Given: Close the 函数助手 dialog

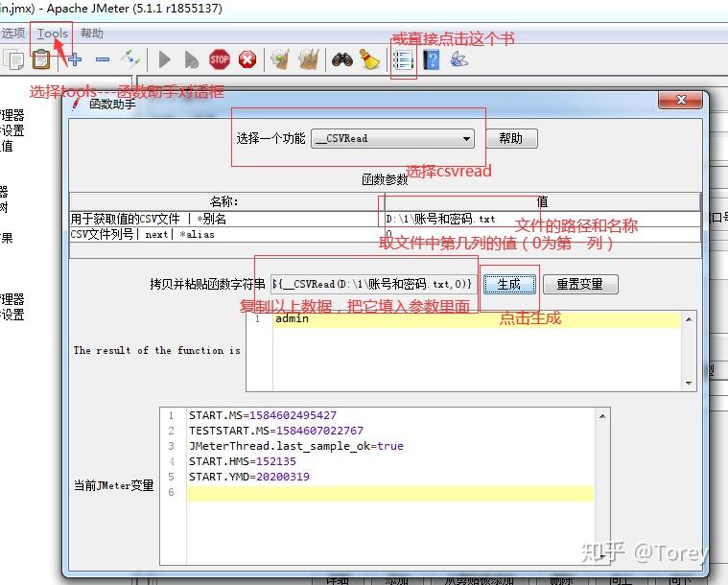Looking at the screenshot, I should tap(680, 100).
